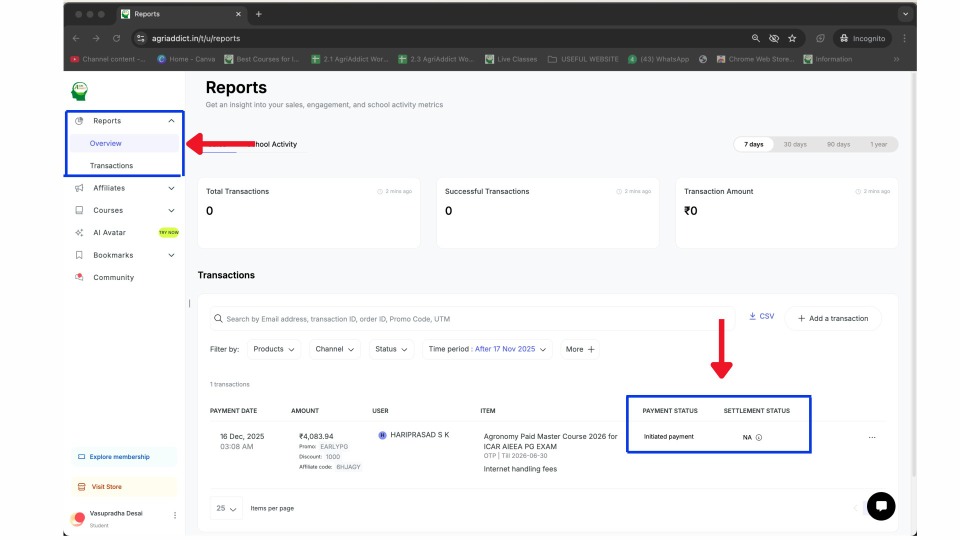The image size is (960, 540).
Task: Switch the time range to 30 days
Action: point(795,144)
